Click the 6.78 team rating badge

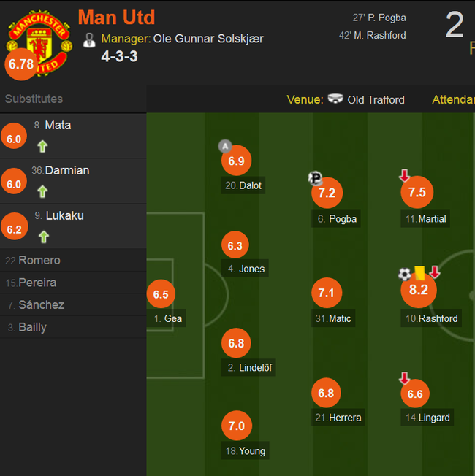coord(21,64)
